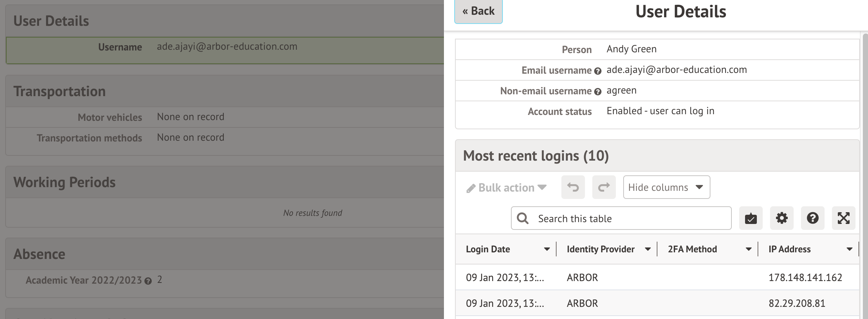Click help icon beside Email username

[x=598, y=71]
